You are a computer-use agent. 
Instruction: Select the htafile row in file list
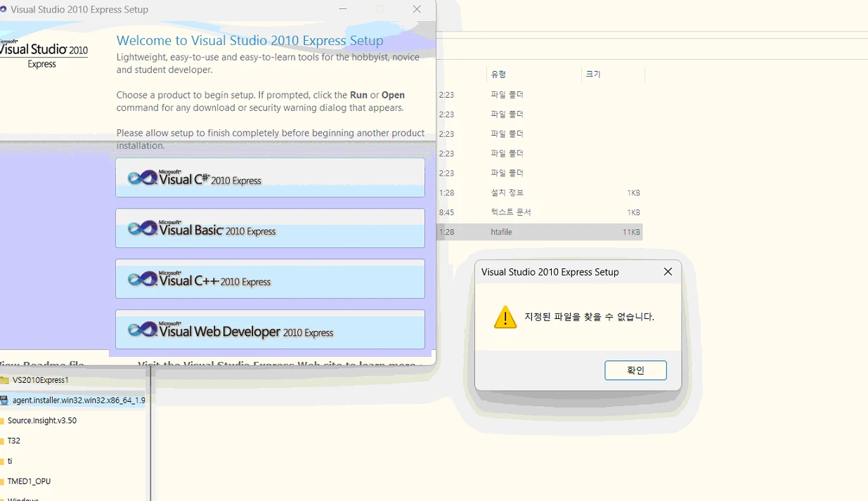click(x=539, y=232)
